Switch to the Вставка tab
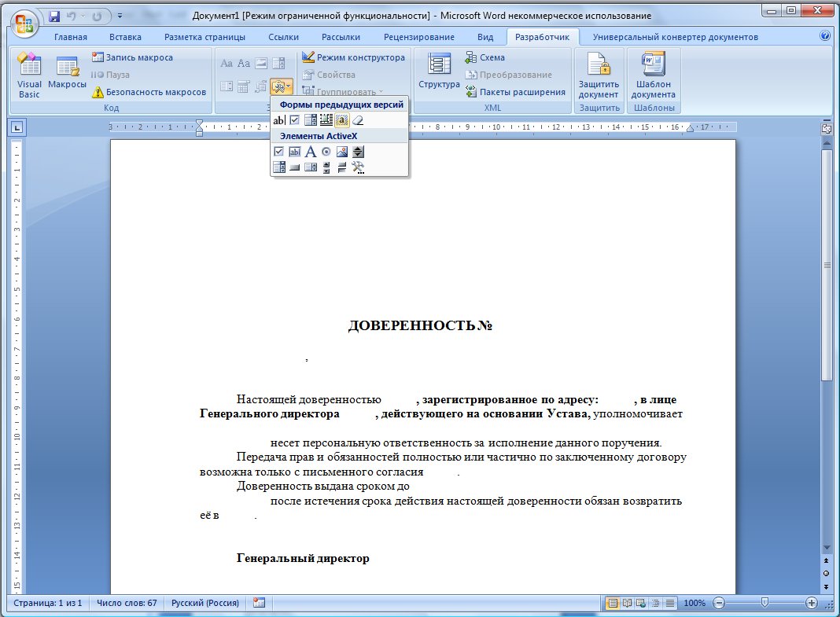Image resolution: width=840 pixels, height=617 pixels. 125,37
